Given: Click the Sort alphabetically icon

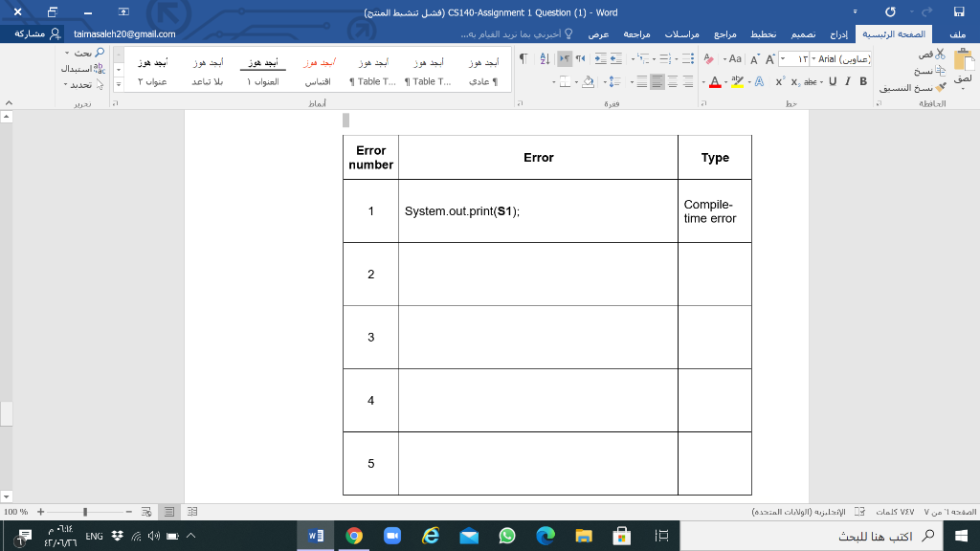Looking at the screenshot, I should click(543, 58).
